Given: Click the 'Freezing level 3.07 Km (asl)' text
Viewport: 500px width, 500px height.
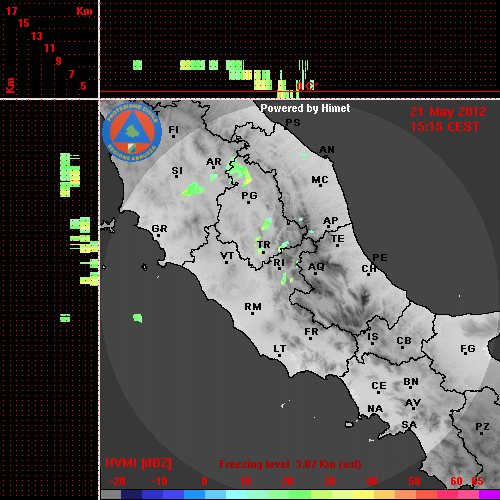Looking at the screenshot, I should pos(290,464).
